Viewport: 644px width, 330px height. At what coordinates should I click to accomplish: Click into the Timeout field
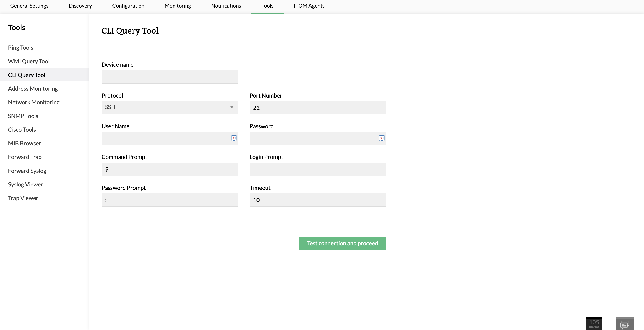[x=318, y=200]
